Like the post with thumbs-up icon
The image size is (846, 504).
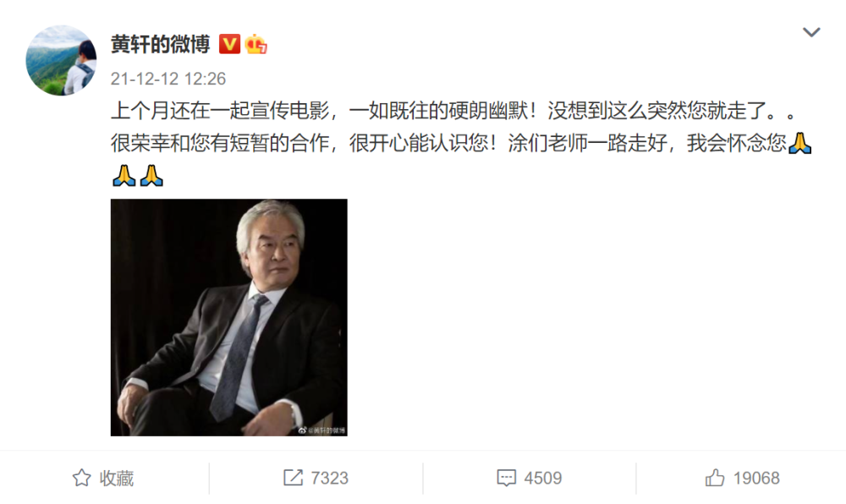pos(715,478)
